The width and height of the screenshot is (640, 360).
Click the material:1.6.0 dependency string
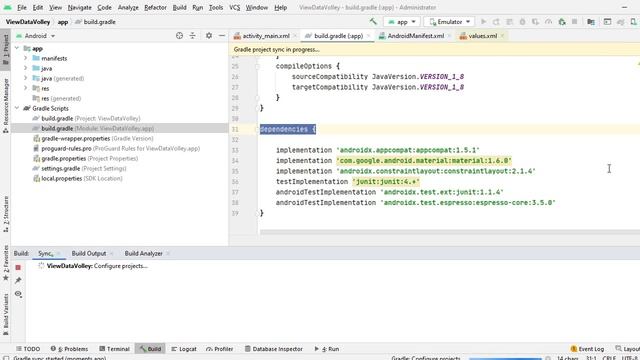pos(424,161)
